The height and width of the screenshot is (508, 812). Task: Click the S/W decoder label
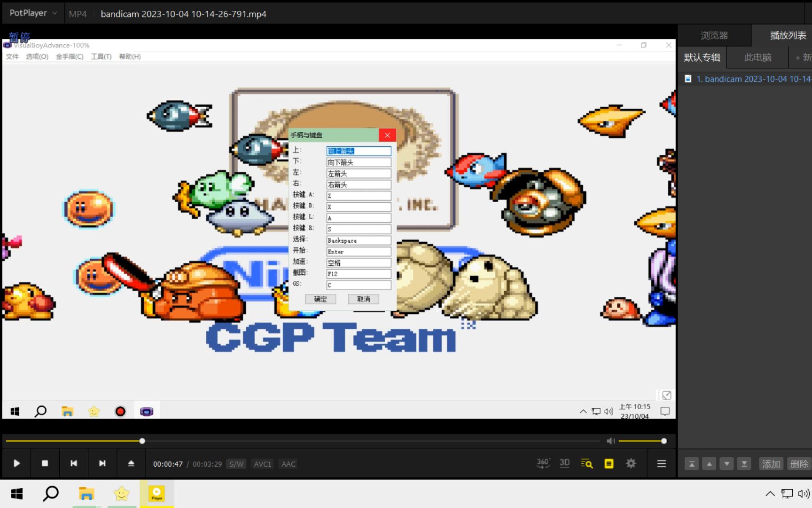[236, 464]
